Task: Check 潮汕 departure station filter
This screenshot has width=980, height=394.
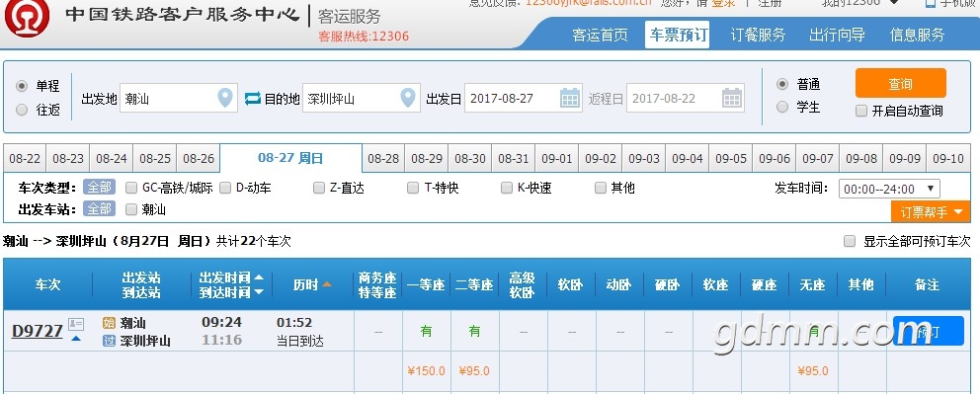Action: (131, 209)
